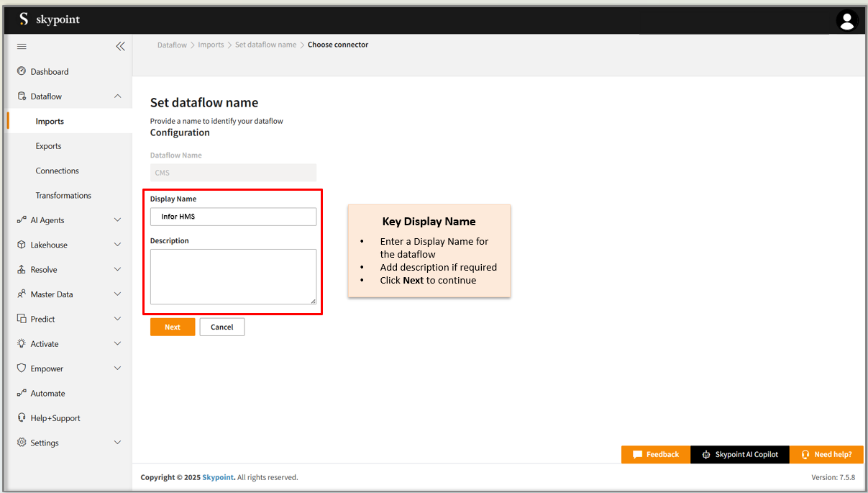Collapse the Dataflow section chevron
868x493 pixels.
pyautogui.click(x=118, y=96)
